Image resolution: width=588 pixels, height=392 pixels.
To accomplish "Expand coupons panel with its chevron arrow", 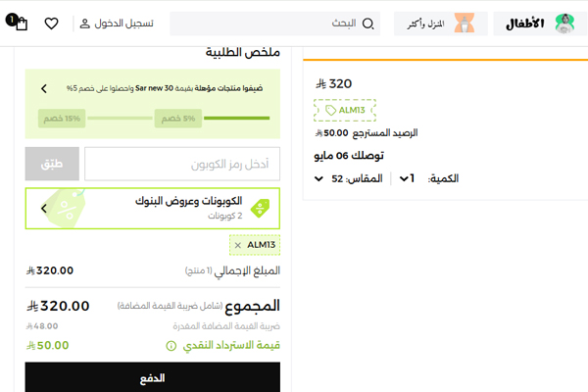I will tap(44, 209).
